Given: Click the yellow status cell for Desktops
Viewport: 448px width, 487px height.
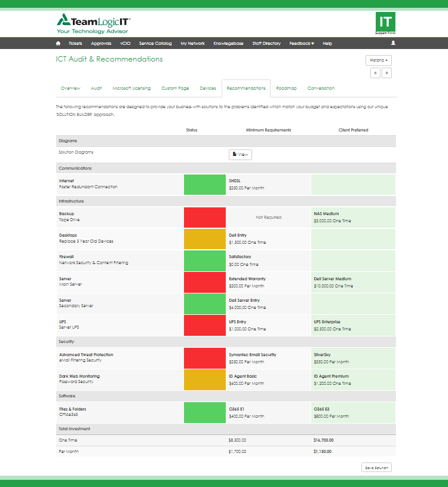Looking at the screenshot, I should click(x=205, y=239).
